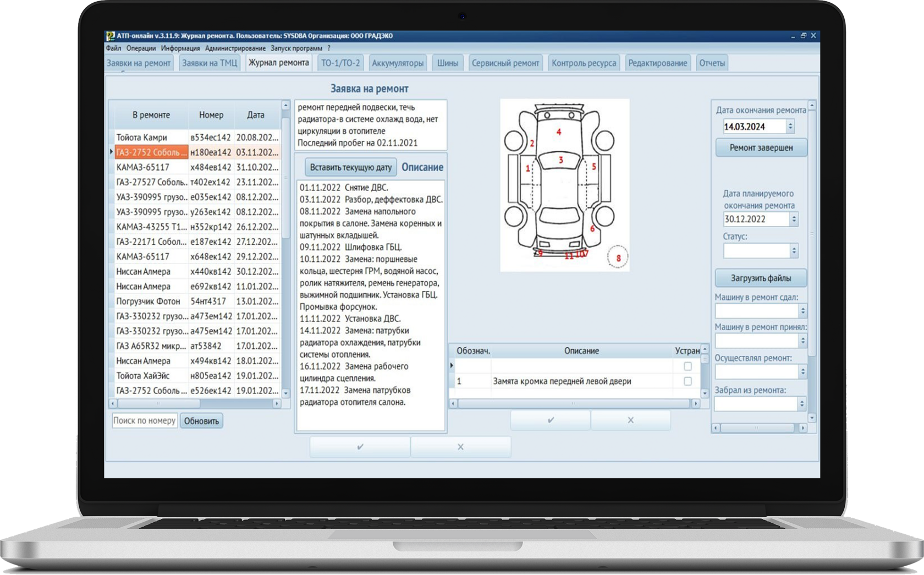
Task: Click the left arrow under the vehicle list
Action: [113, 403]
